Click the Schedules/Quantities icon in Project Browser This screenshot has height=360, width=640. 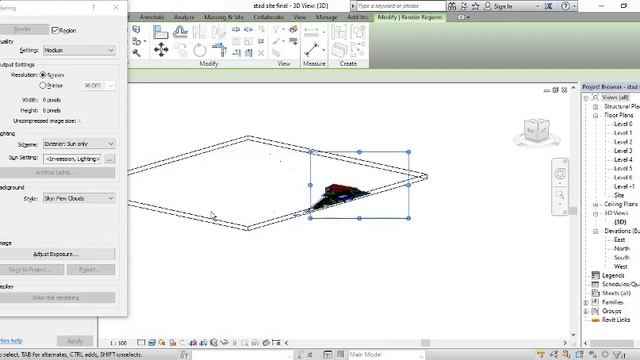pos(596,284)
